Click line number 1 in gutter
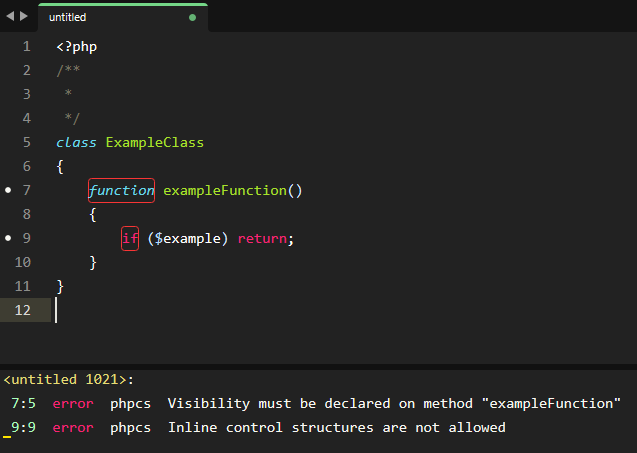Screen dimensions: 637x453 pos(27,46)
